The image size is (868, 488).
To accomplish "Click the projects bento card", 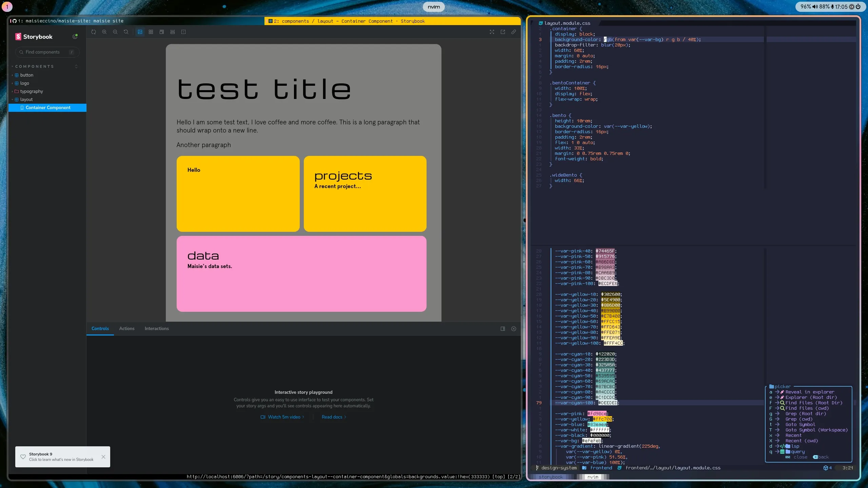I will pyautogui.click(x=365, y=194).
